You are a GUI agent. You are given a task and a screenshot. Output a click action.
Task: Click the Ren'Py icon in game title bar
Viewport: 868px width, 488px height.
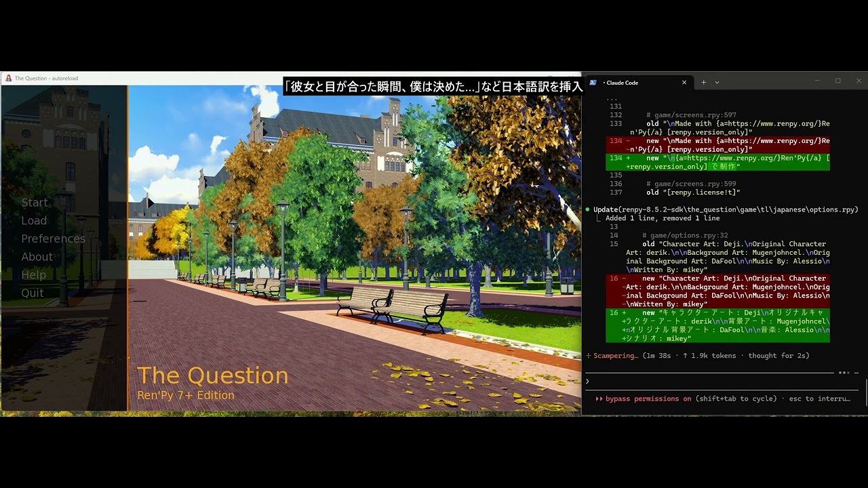pyautogui.click(x=8, y=78)
